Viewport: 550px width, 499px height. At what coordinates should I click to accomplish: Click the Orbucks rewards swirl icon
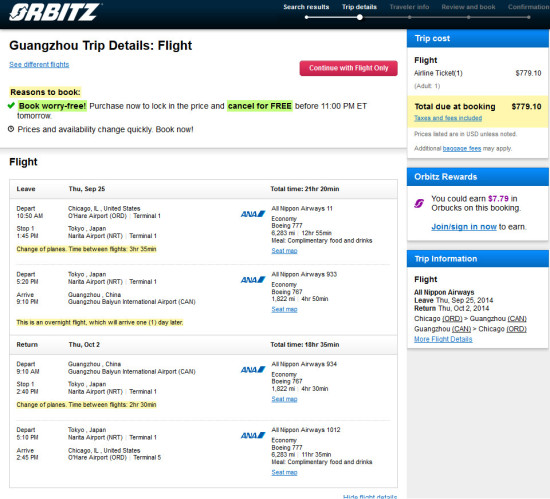click(419, 203)
